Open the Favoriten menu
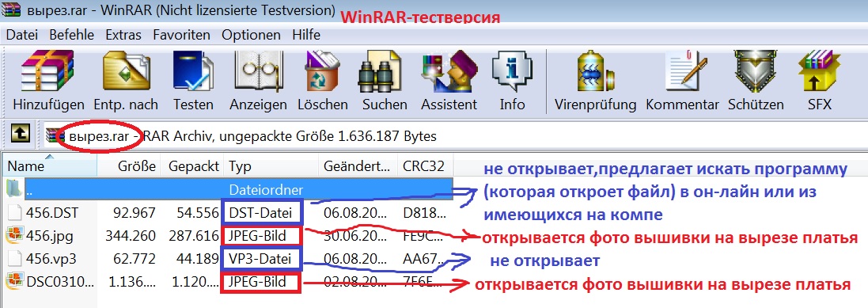Viewport: 868px width, 308px height. pyautogui.click(x=181, y=35)
